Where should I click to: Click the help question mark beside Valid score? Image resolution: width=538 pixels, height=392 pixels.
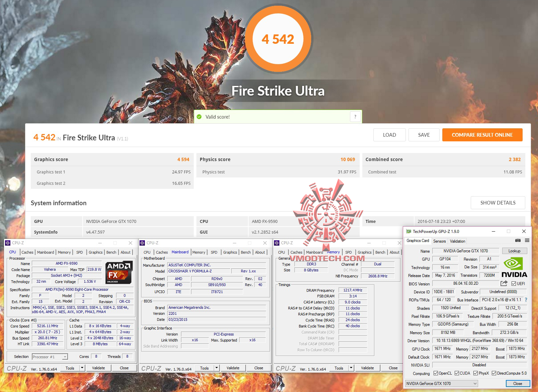click(355, 116)
